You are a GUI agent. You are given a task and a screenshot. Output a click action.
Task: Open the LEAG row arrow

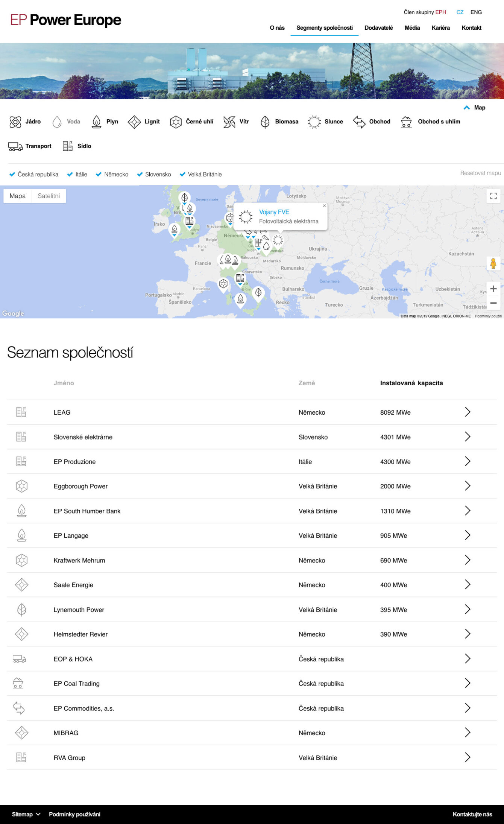pos(468,412)
